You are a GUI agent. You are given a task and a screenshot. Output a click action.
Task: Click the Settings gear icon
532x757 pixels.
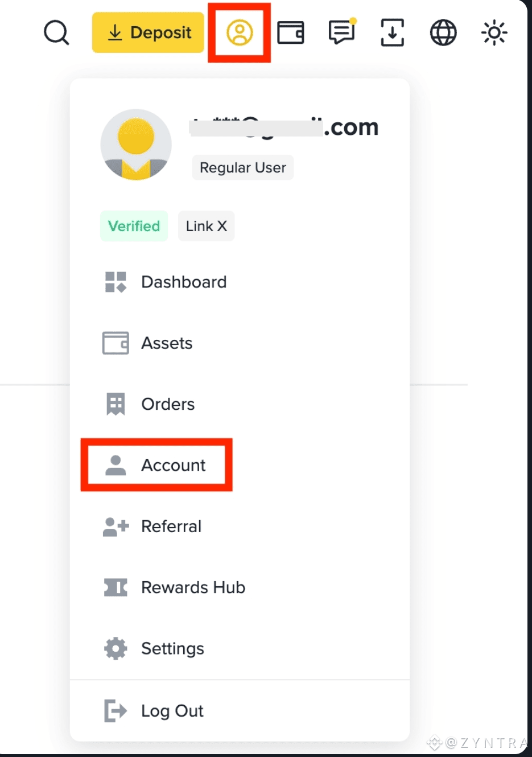pyautogui.click(x=116, y=648)
